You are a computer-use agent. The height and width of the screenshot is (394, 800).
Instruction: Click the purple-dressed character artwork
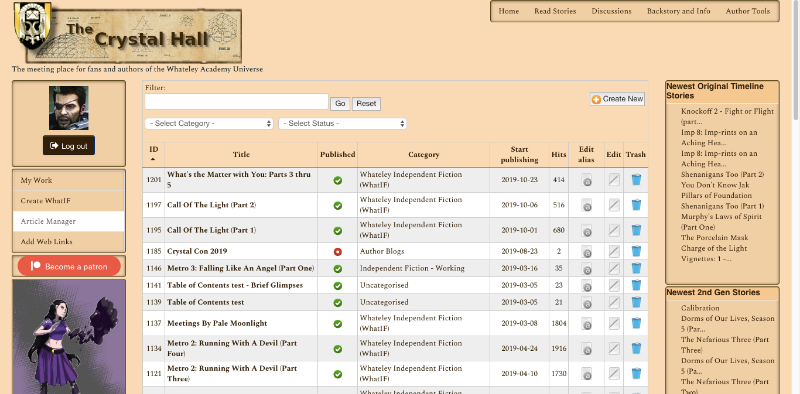coord(69,336)
